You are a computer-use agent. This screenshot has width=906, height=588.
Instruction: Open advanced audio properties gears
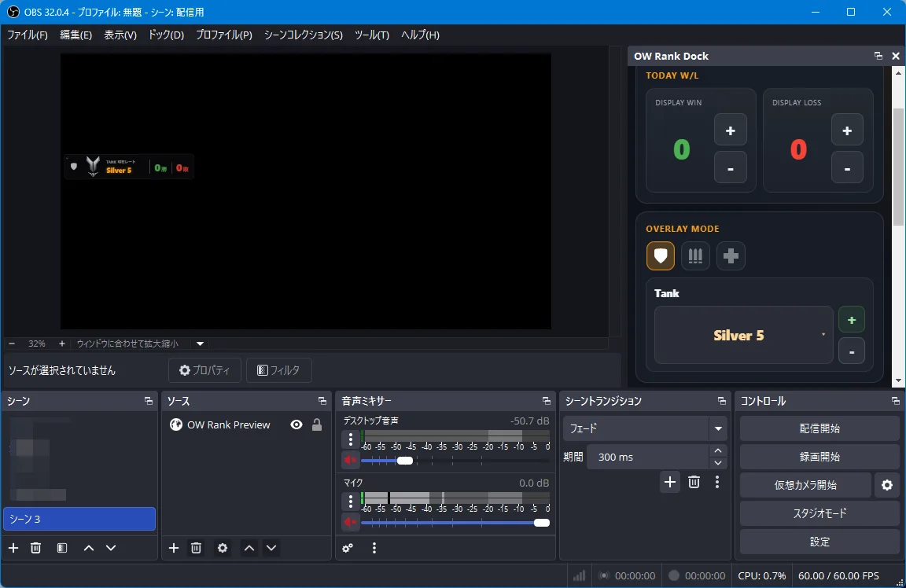point(348,548)
